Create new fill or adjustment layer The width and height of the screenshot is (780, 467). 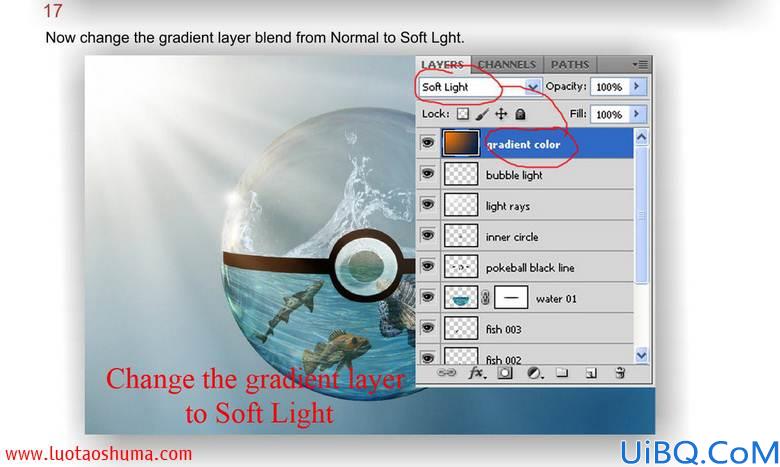click(x=534, y=373)
